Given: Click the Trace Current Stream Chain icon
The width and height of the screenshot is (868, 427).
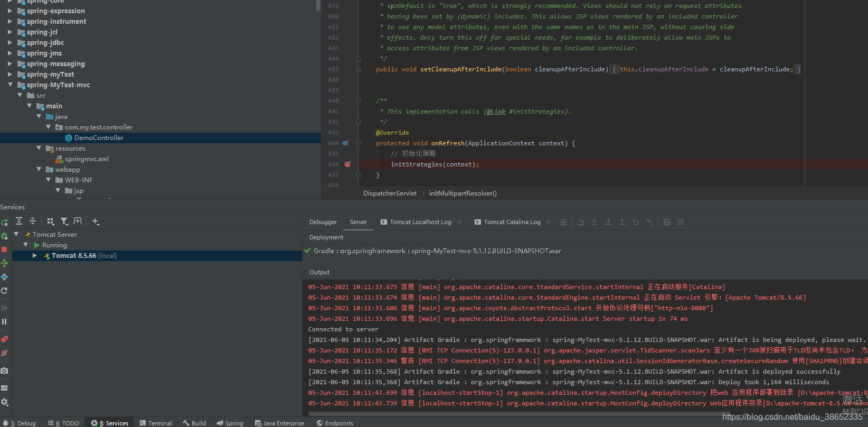Looking at the screenshot, I should coord(681,222).
